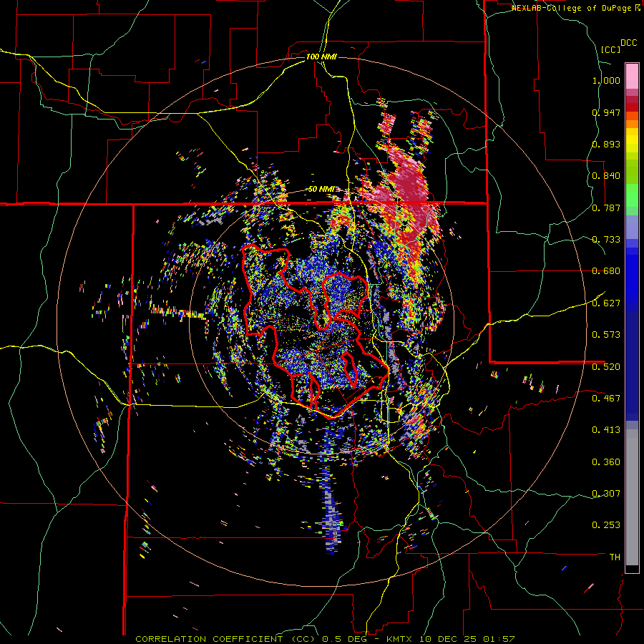644x644 pixels.
Task: Click the '100 NMI' range ring label
Action: tap(321, 57)
